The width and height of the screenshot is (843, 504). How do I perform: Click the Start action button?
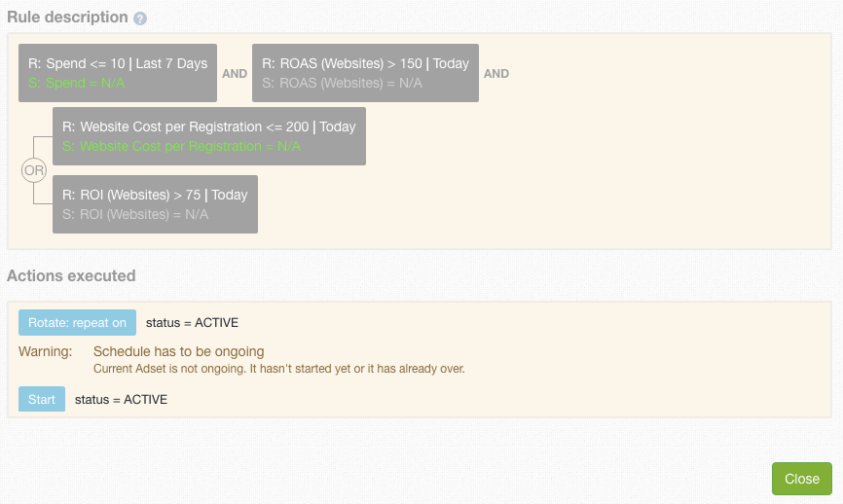point(42,399)
